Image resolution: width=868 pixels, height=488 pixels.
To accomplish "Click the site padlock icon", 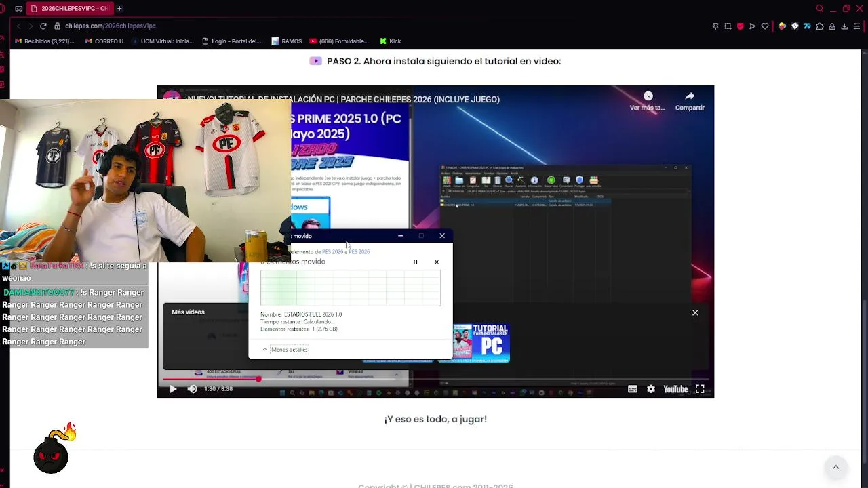I will tap(58, 26).
